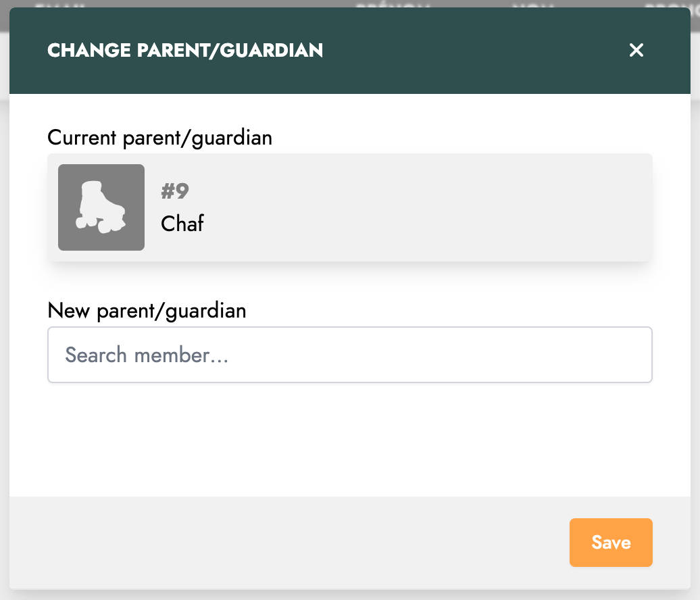Save the parent/guardian change
This screenshot has width=700, height=600.
coord(611,543)
